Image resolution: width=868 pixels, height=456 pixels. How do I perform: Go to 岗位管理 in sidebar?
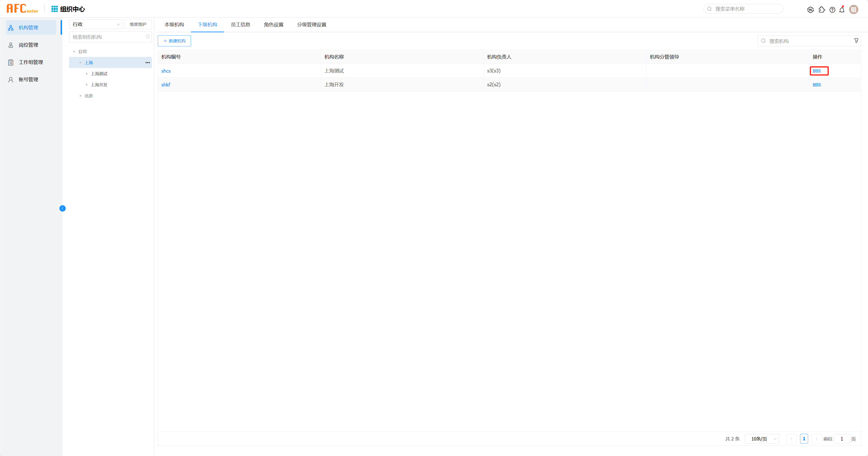pos(28,45)
